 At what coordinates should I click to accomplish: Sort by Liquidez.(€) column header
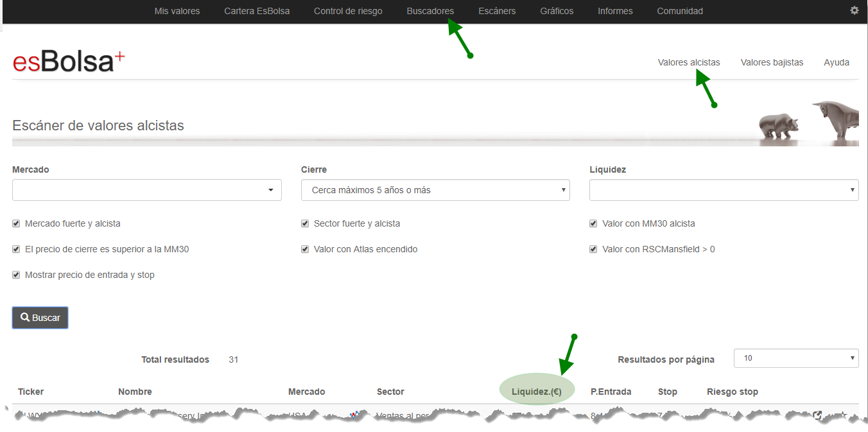[537, 392]
